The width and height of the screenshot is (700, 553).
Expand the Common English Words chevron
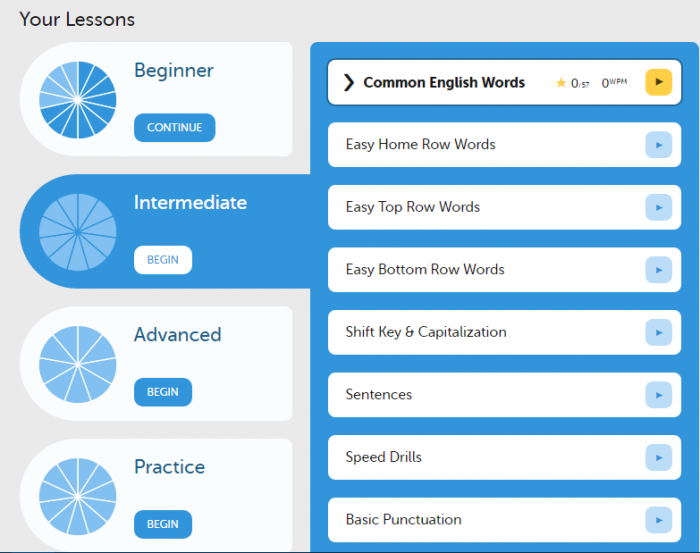[x=348, y=83]
